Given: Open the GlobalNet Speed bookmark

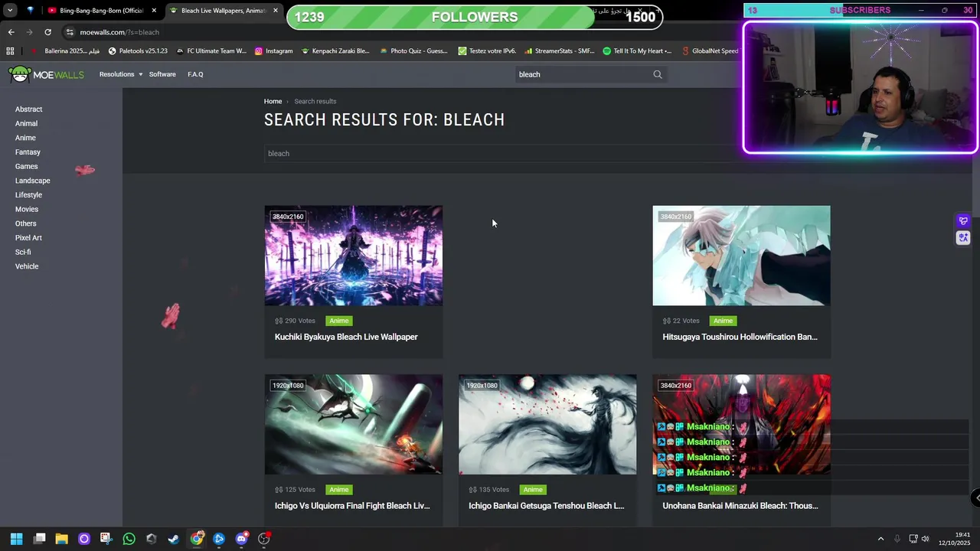Looking at the screenshot, I should click(x=710, y=51).
